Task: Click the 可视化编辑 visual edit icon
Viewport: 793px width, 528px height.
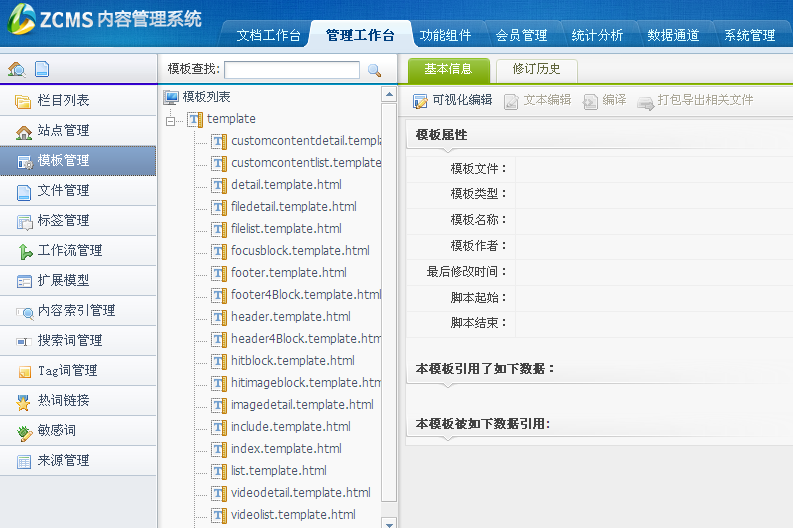Action: pos(420,101)
